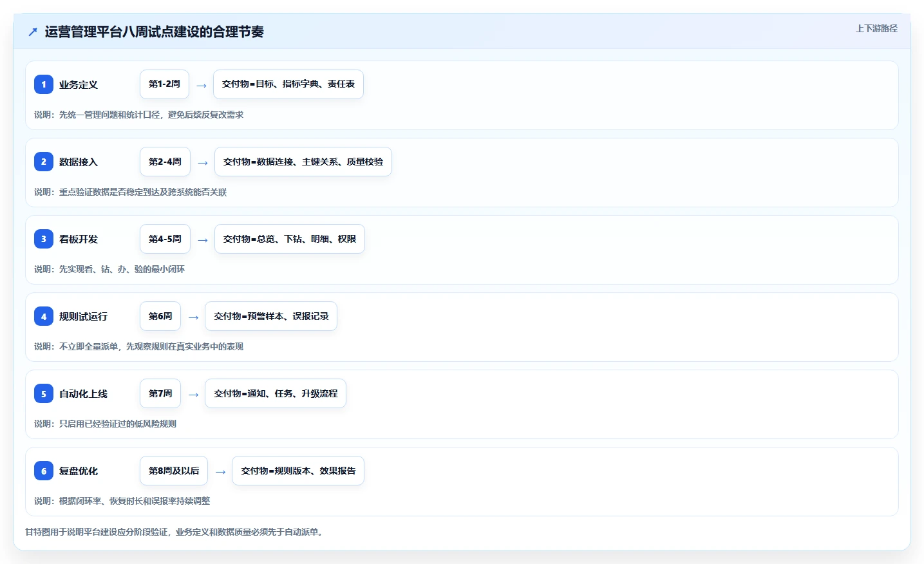The image size is (924, 564).
Task: Open deliverable chip 交付物=总览、下钻、明细、权限
Action: point(290,239)
